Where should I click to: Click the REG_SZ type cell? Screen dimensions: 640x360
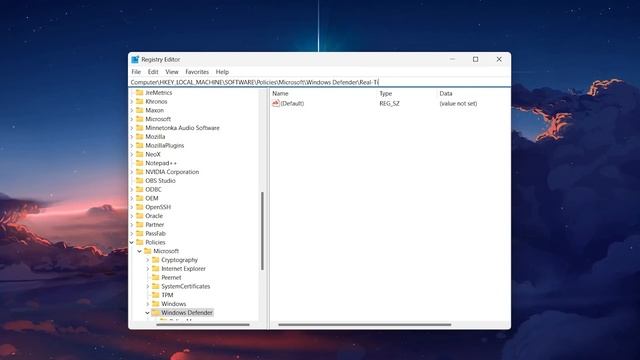click(389, 103)
